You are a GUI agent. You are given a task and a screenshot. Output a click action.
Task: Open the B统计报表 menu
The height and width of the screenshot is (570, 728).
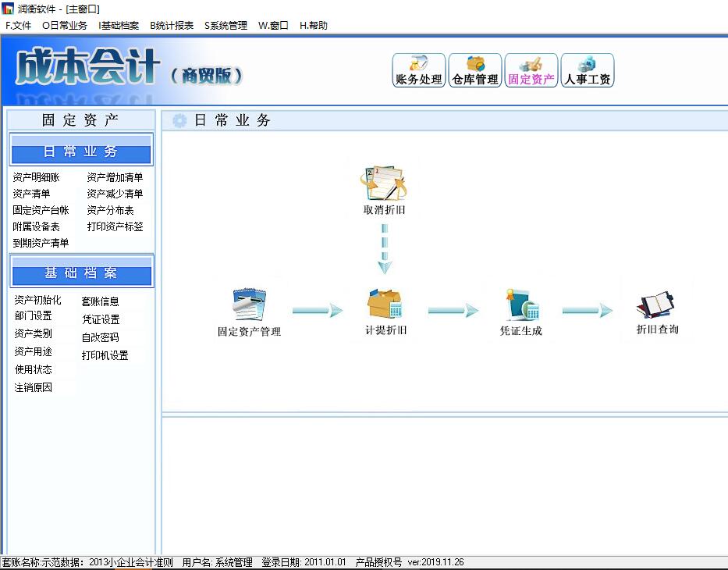(172, 26)
